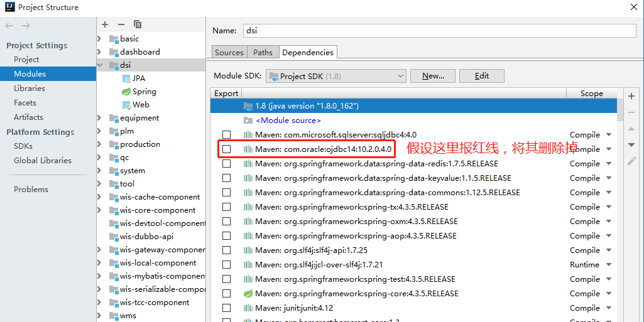Image resolution: width=644 pixels, height=322 pixels.
Task: Click library icon of junit:junit:4.12
Action: tap(248, 308)
